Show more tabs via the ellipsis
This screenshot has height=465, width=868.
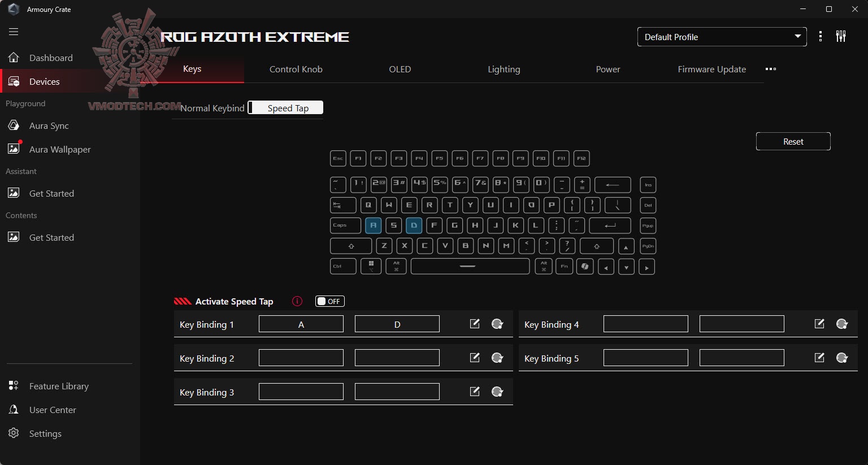[x=771, y=69]
